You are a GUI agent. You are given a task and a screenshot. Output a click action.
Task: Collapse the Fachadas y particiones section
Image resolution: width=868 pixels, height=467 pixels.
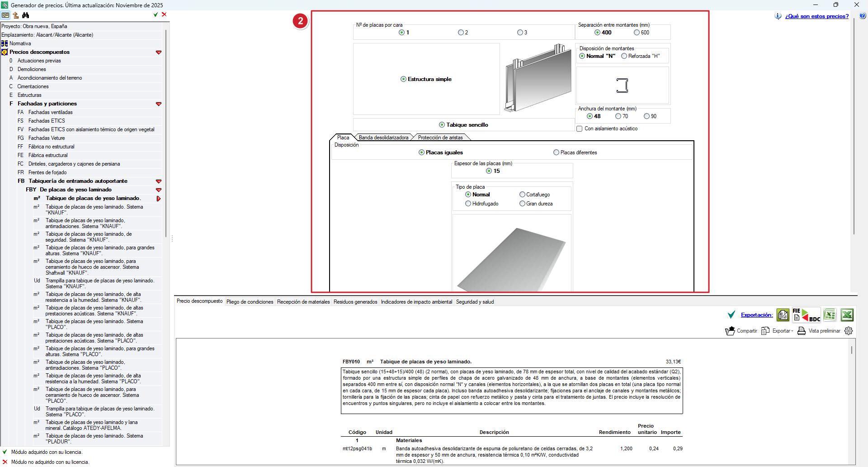tap(159, 104)
